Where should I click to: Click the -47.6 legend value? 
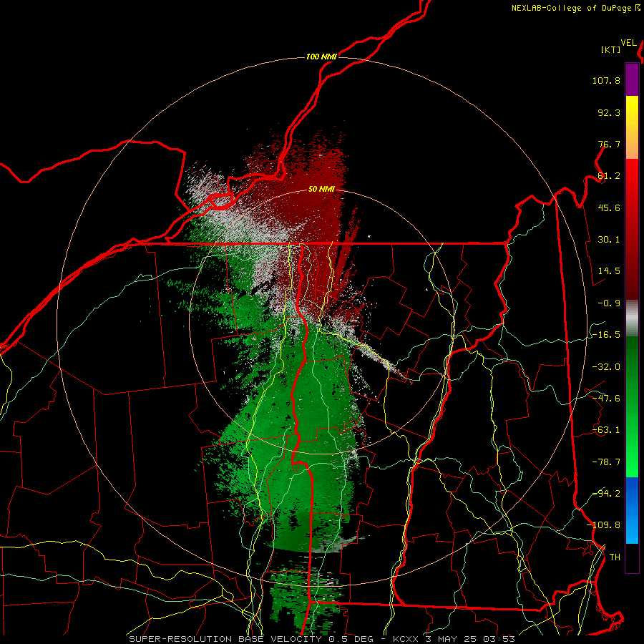click(606, 399)
